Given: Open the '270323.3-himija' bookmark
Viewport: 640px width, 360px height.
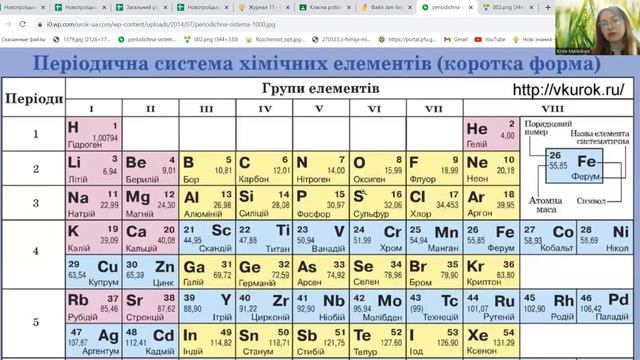Looking at the screenshot, I should [x=341, y=40].
